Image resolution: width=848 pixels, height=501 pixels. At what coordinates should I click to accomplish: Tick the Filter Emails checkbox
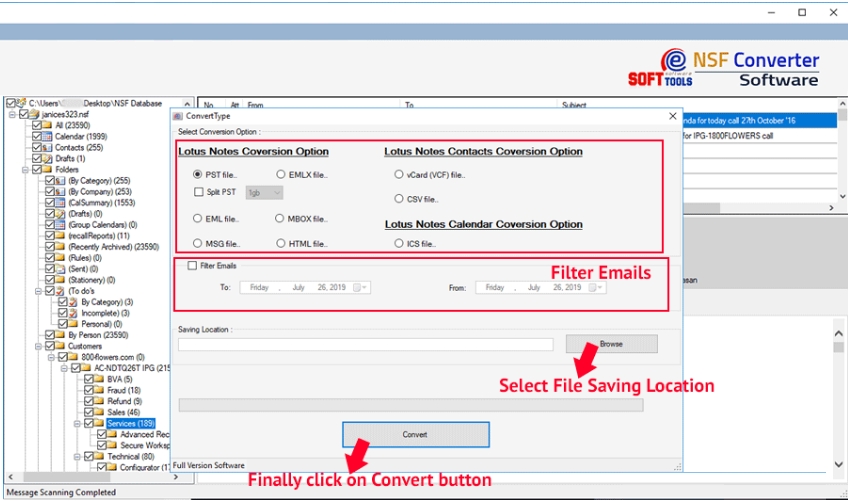point(192,265)
